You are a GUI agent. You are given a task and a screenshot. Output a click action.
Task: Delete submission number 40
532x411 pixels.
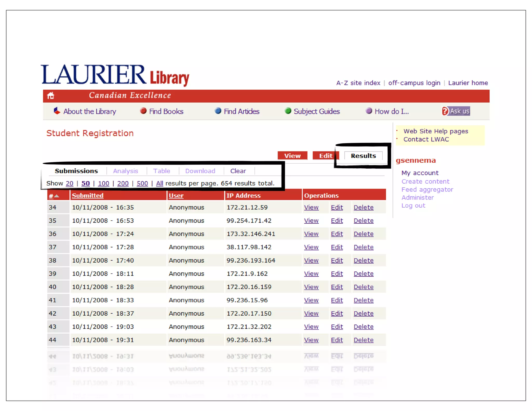pos(363,287)
